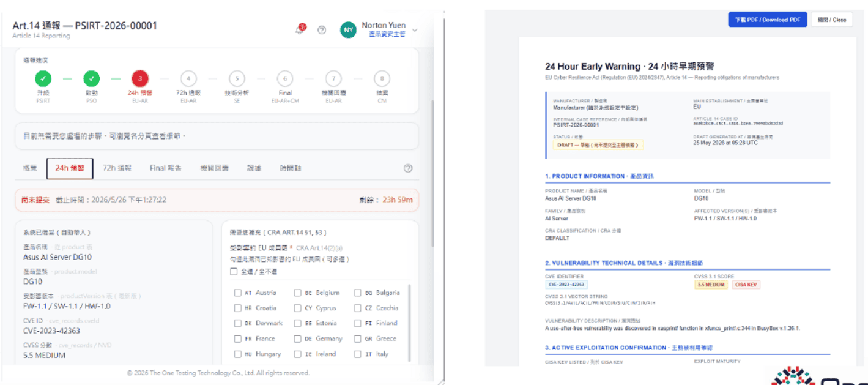Tick the CZ Czechia checkbox
This screenshot has height=385, width=868.
pos(357,308)
